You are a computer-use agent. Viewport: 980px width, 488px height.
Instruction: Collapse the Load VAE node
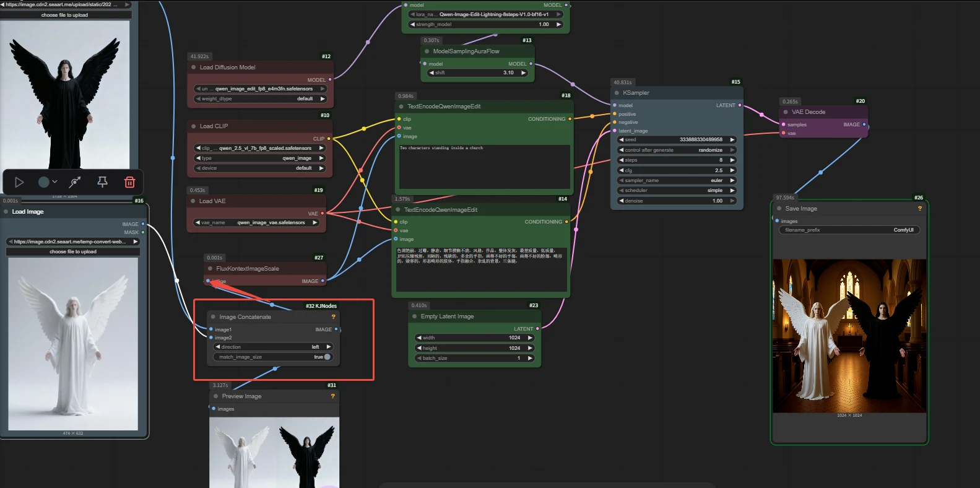coord(193,201)
